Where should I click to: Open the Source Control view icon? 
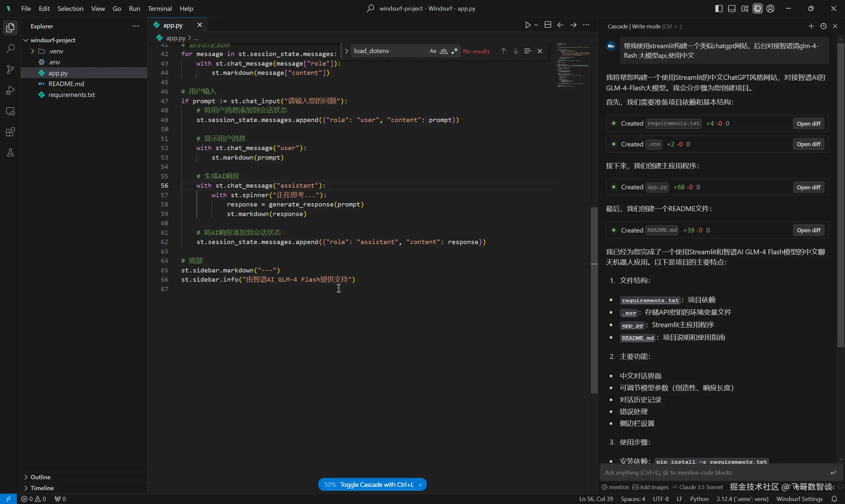click(10, 69)
